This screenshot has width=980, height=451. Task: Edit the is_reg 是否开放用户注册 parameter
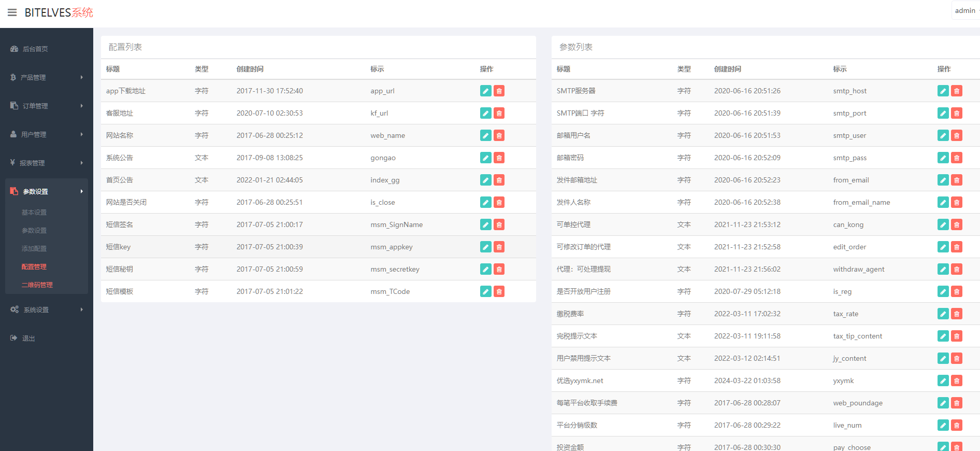click(x=943, y=291)
